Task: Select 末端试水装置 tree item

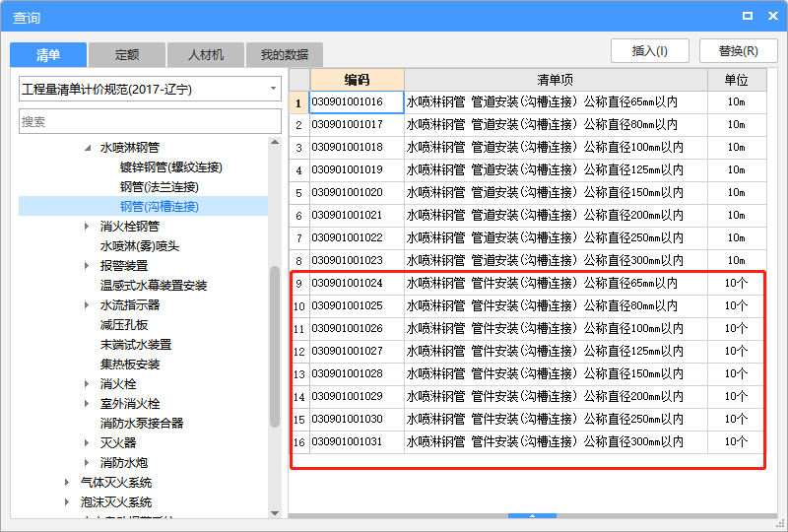Action: tap(136, 345)
